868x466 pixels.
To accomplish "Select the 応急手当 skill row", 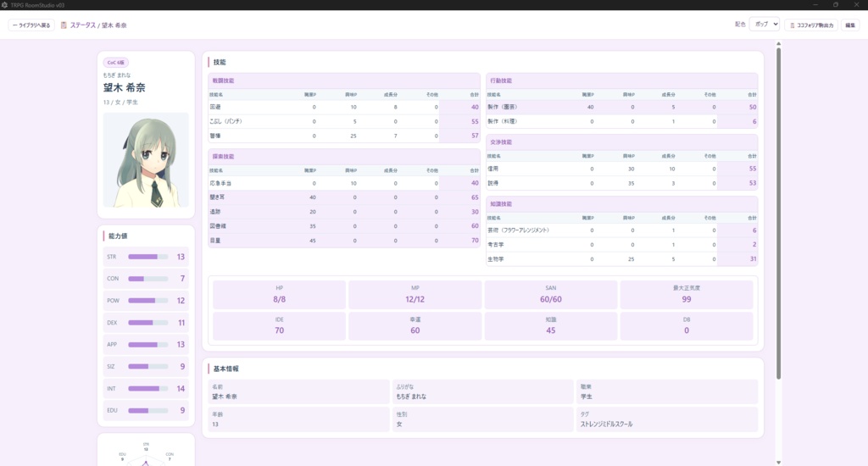I will pos(344,183).
